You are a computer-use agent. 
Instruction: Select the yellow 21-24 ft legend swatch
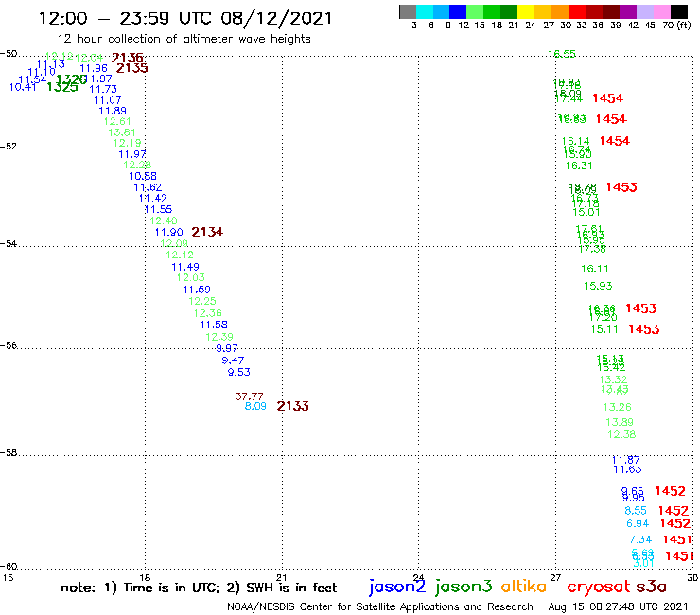click(526, 11)
